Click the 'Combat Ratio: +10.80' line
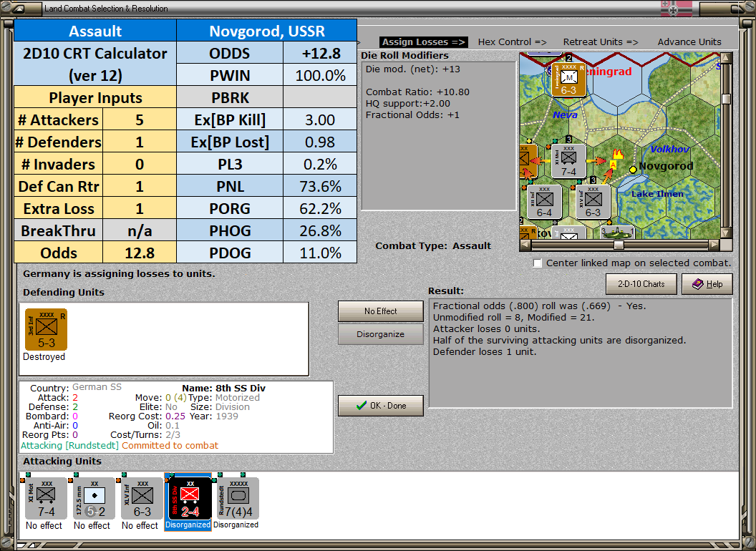 [417, 92]
